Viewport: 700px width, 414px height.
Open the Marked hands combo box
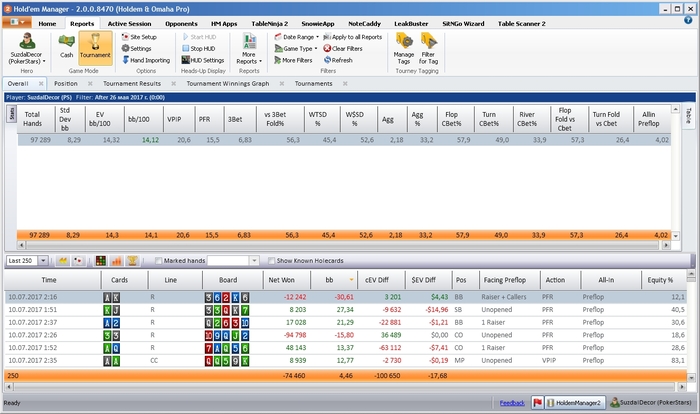(233, 261)
